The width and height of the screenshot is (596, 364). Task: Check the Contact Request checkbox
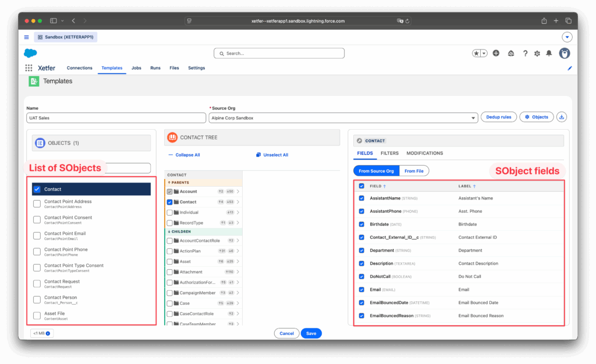tap(37, 284)
